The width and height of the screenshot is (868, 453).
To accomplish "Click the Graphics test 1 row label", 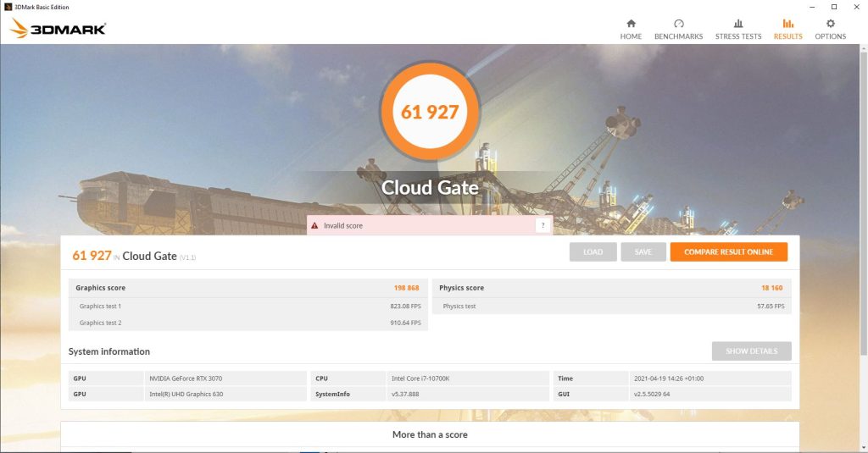I will 100,306.
